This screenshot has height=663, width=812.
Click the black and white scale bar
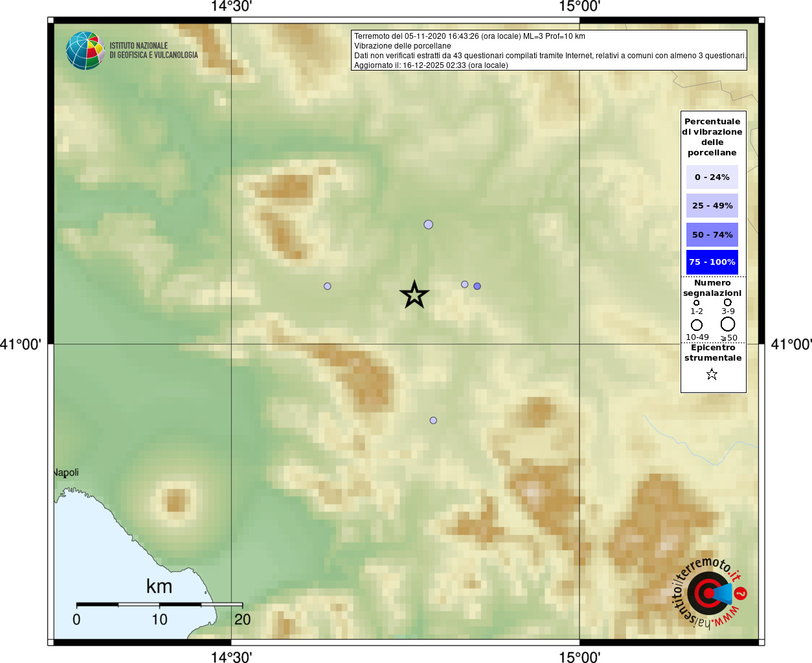point(159,604)
